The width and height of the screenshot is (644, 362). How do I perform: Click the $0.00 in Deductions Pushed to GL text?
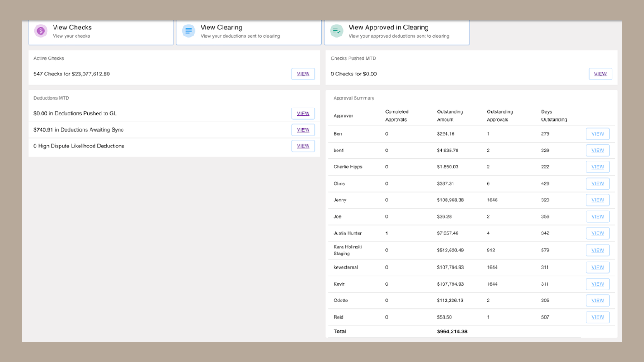pyautogui.click(x=75, y=114)
